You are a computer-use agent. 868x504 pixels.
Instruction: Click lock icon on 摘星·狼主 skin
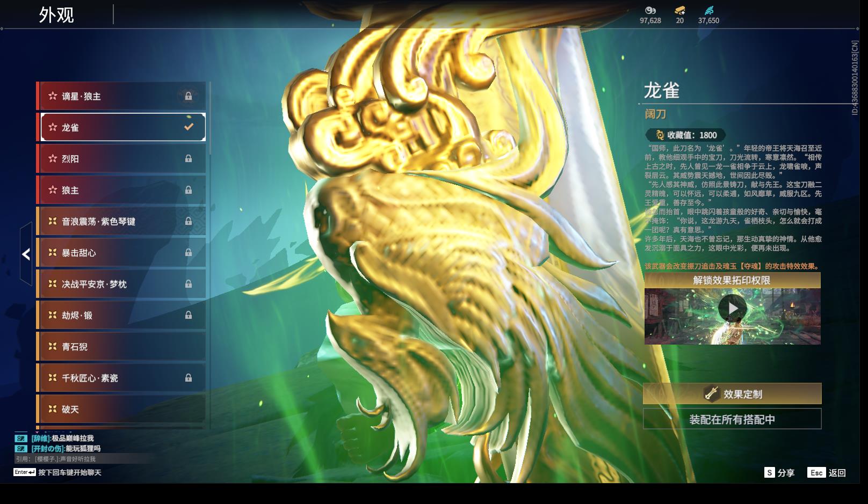coord(189,96)
